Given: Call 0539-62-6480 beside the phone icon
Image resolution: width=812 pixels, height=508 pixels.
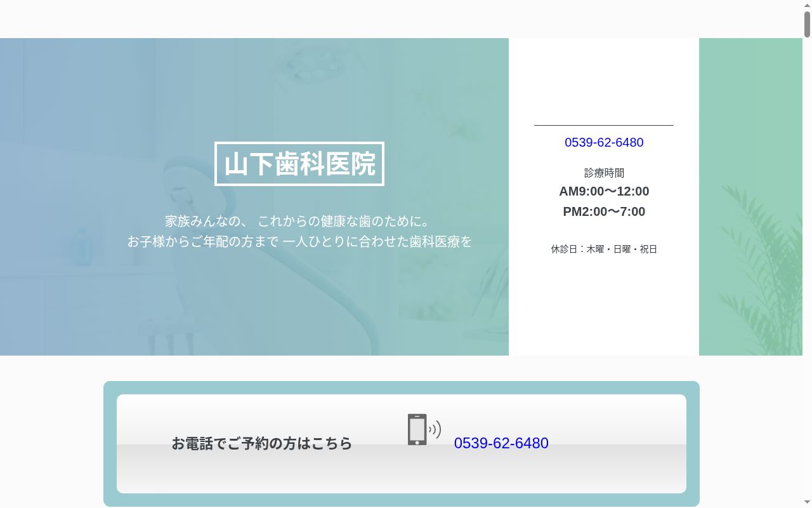Looking at the screenshot, I should coord(501,443).
